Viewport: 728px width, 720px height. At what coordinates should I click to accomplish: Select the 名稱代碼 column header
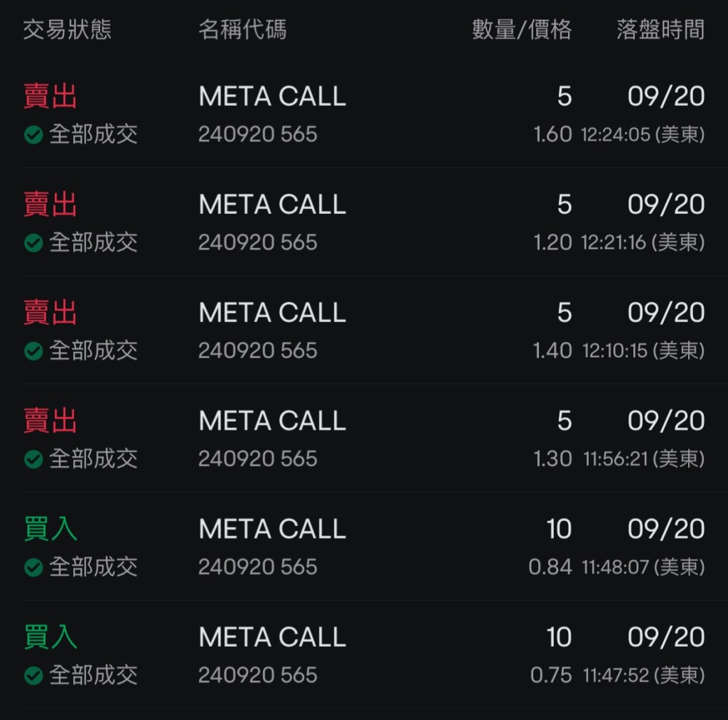coord(242,30)
